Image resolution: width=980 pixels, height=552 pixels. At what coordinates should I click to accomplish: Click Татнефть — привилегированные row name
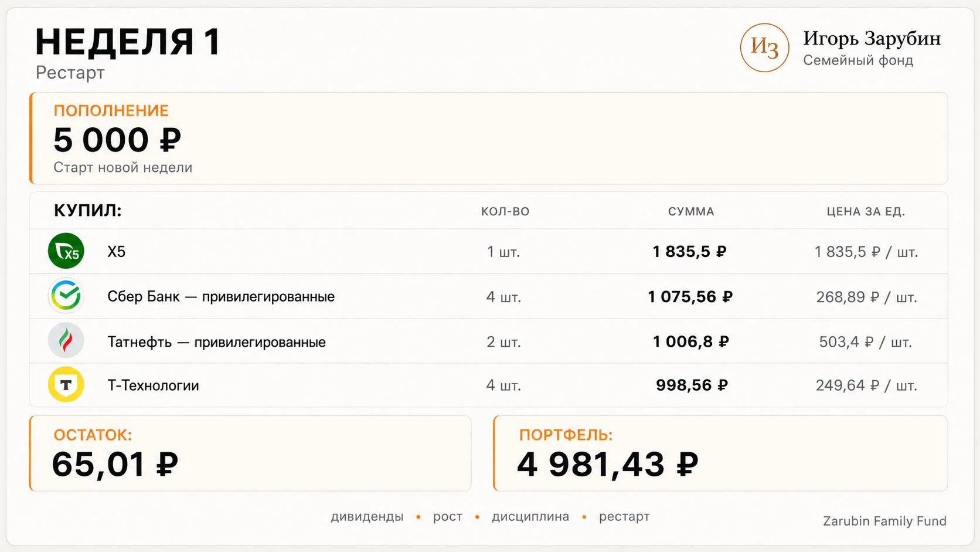[217, 342]
